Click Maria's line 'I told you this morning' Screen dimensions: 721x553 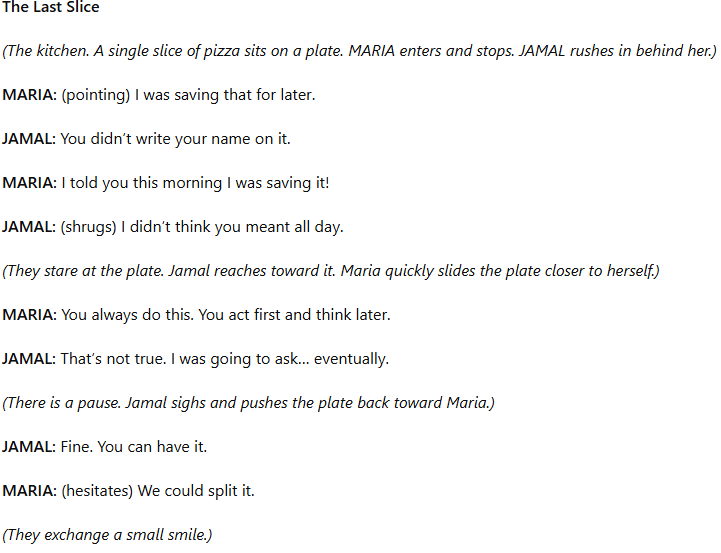[x=195, y=183]
